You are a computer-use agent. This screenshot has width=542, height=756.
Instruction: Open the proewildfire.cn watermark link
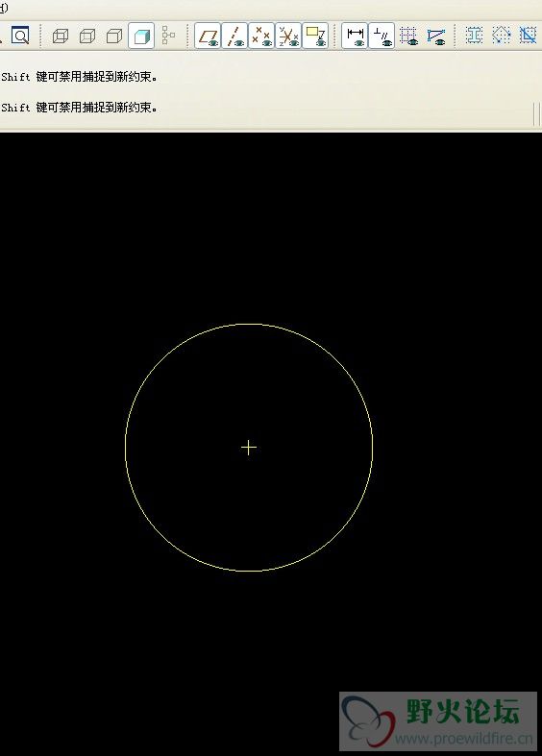[464, 738]
